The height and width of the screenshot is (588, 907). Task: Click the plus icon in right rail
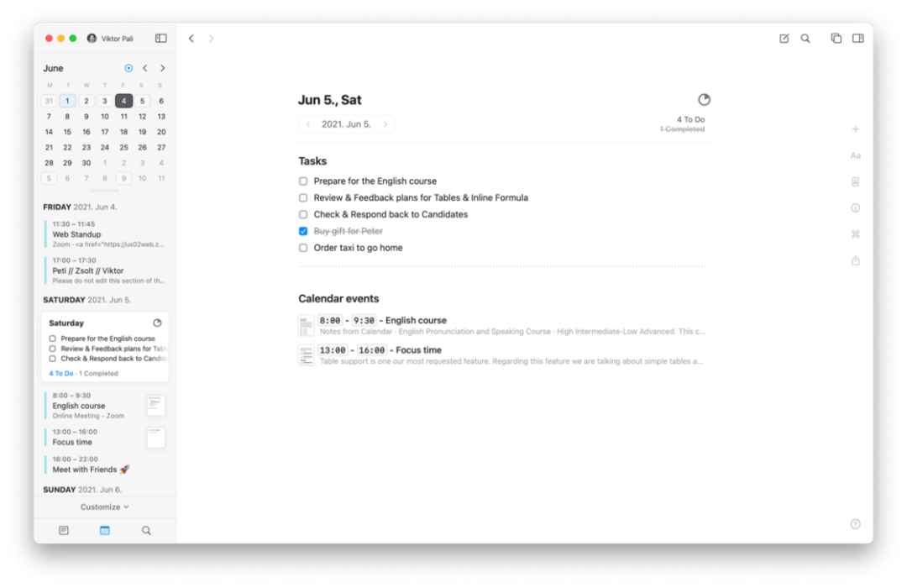pos(856,129)
